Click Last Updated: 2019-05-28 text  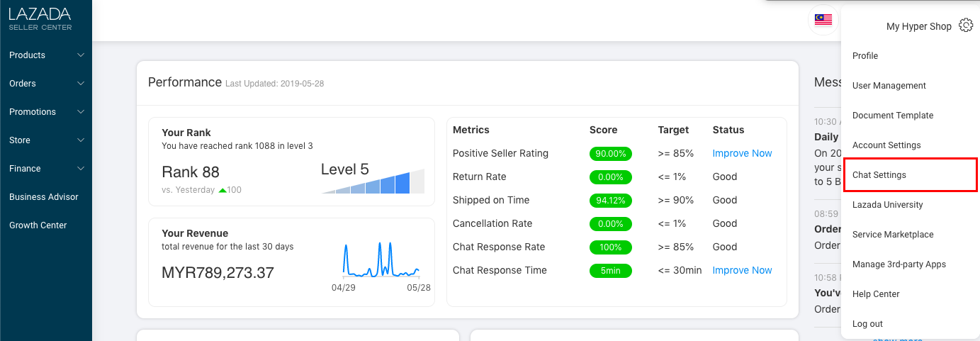click(x=274, y=84)
